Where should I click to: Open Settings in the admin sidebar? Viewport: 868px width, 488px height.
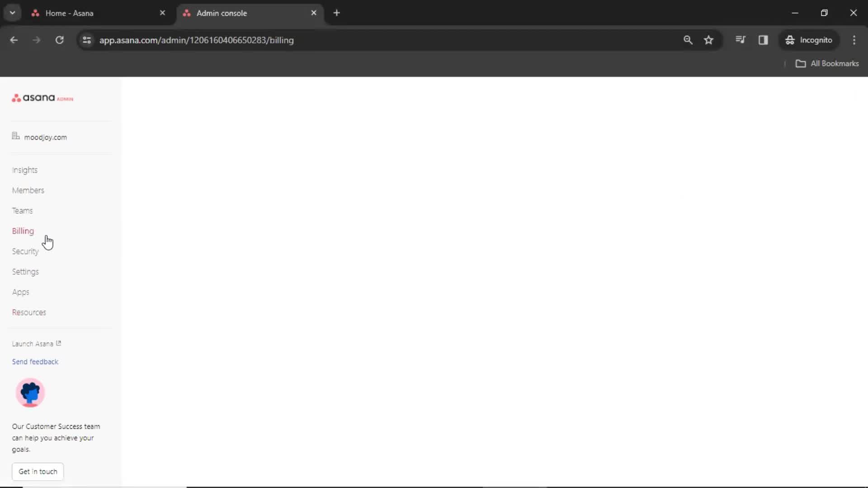tap(25, 272)
